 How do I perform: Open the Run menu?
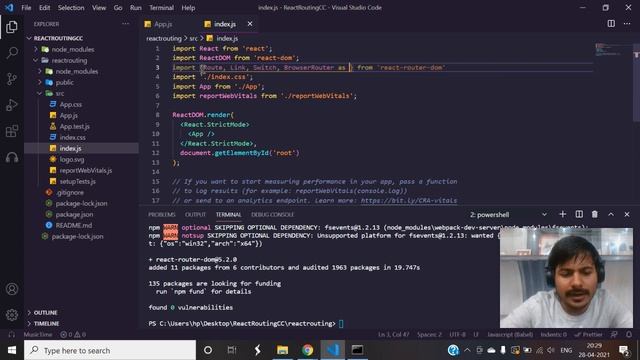click(x=136, y=8)
